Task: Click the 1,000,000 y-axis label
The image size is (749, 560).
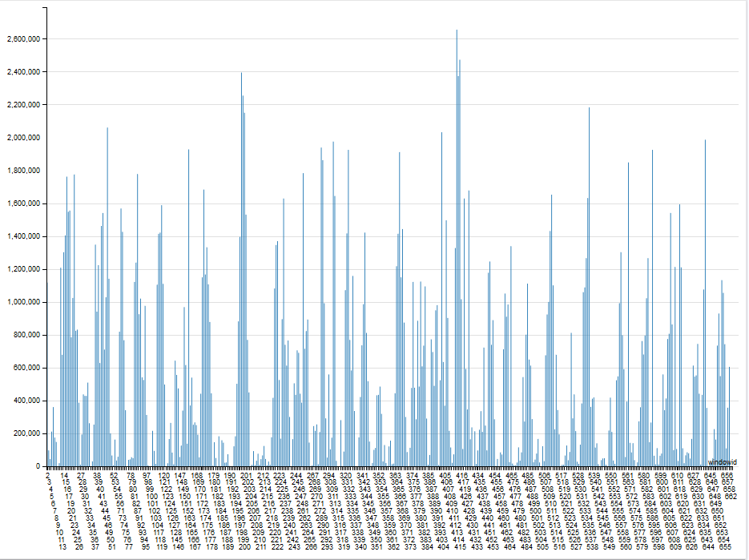Action: (22, 302)
